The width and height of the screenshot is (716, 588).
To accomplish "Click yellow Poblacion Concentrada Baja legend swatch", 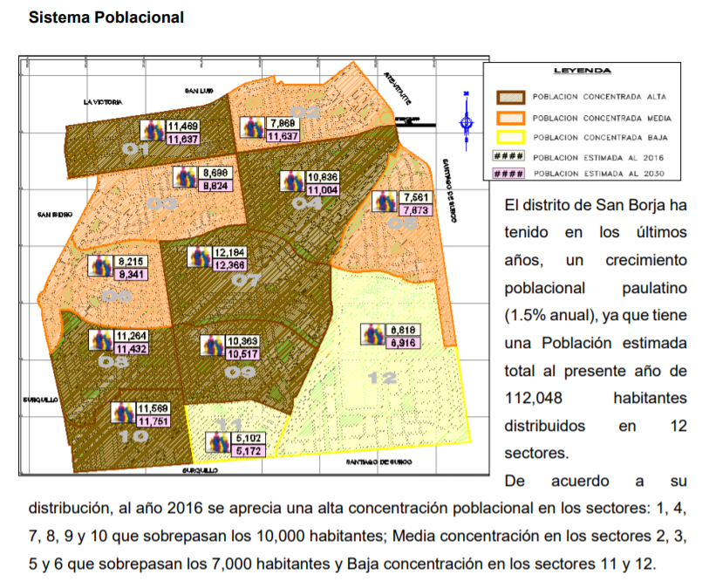I will coord(509,137).
